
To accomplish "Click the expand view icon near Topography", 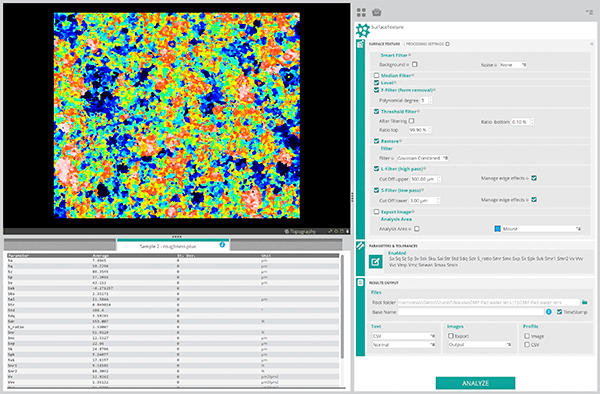I will pyautogui.click(x=330, y=231).
